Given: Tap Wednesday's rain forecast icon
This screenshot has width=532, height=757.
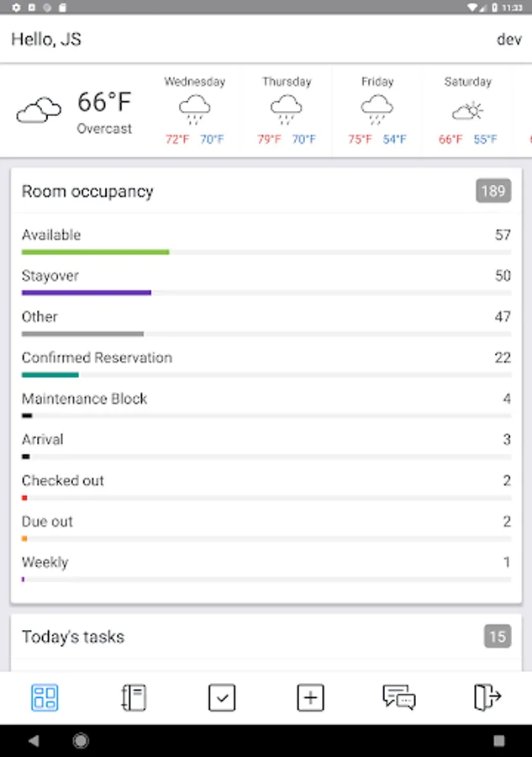Looking at the screenshot, I should pos(194,109).
